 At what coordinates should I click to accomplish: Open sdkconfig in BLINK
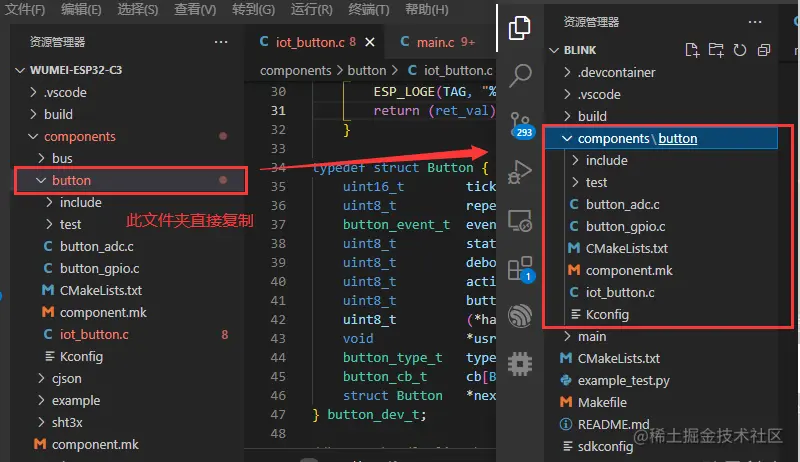tap(662, 446)
